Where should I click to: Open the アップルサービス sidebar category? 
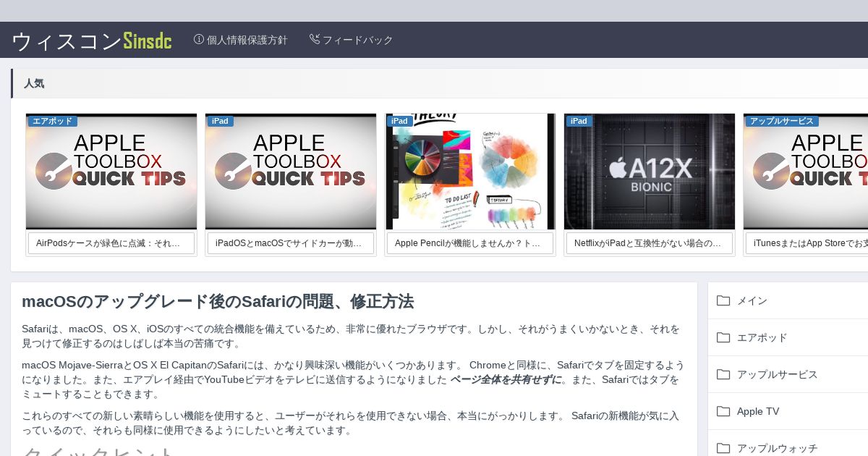pyautogui.click(x=778, y=374)
